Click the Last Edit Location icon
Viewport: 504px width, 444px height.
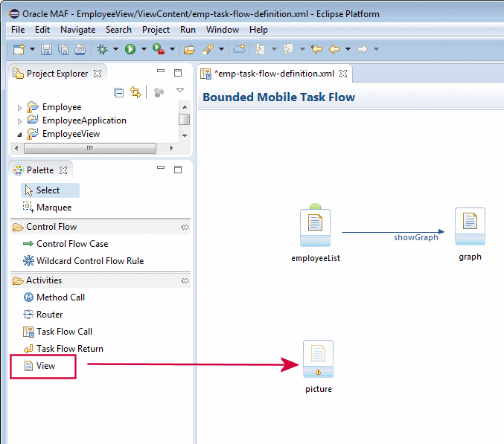(x=316, y=49)
